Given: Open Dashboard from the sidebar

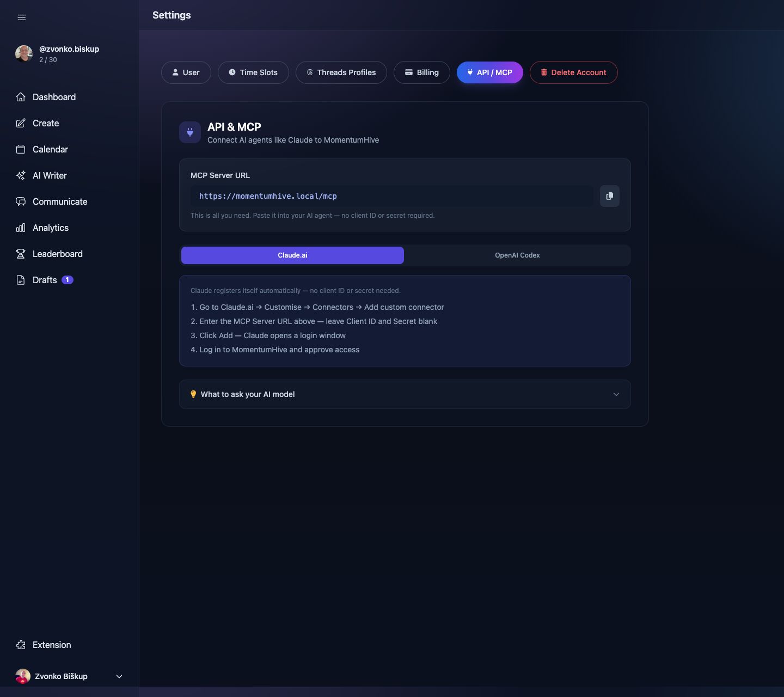Looking at the screenshot, I should (x=54, y=97).
